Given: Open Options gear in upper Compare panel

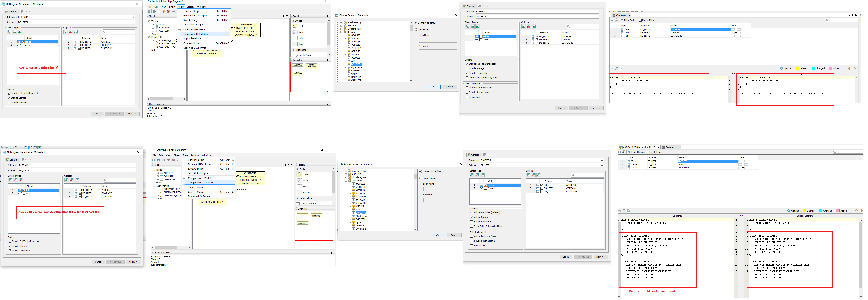Looking at the screenshot, I should pos(782,68).
